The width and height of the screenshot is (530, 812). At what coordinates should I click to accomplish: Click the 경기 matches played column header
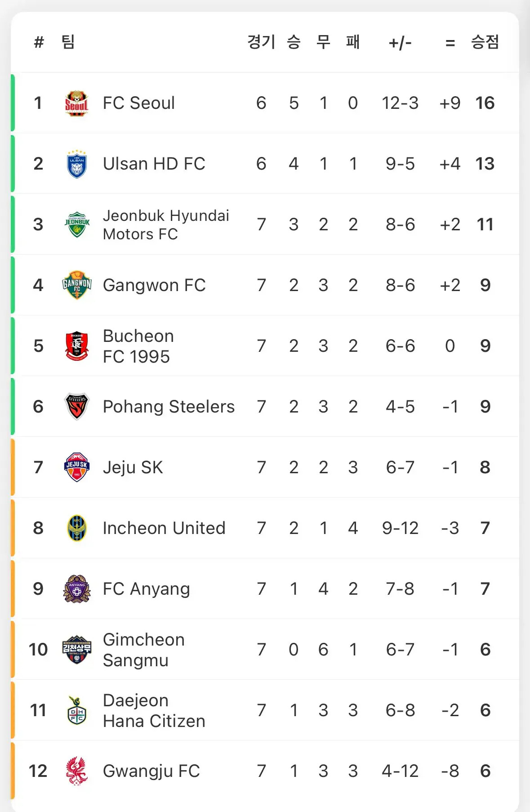point(261,42)
